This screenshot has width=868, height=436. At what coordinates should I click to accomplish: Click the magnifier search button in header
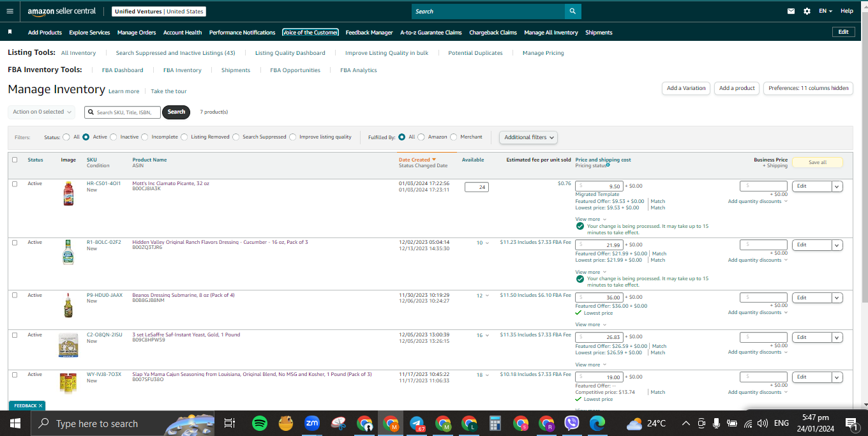[573, 11]
